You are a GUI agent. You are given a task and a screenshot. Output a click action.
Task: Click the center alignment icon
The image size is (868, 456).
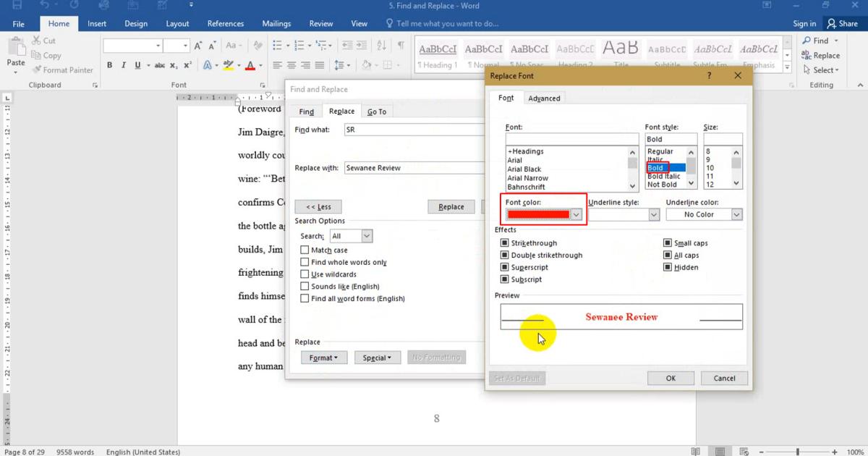pos(292,65)
